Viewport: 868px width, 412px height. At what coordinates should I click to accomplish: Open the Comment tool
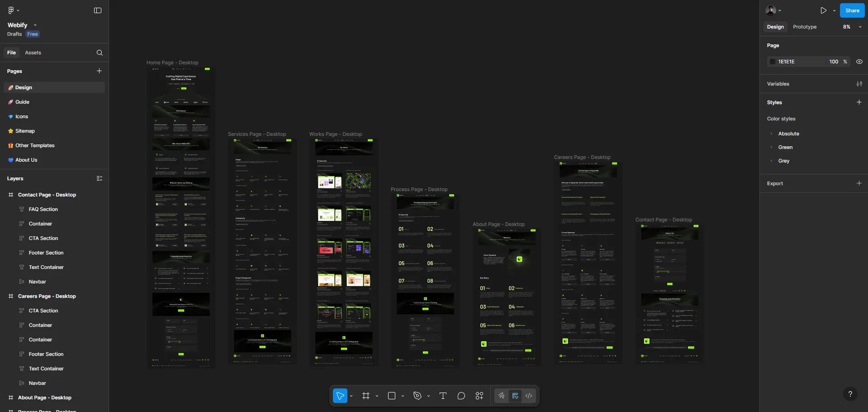tap(461, 396)
